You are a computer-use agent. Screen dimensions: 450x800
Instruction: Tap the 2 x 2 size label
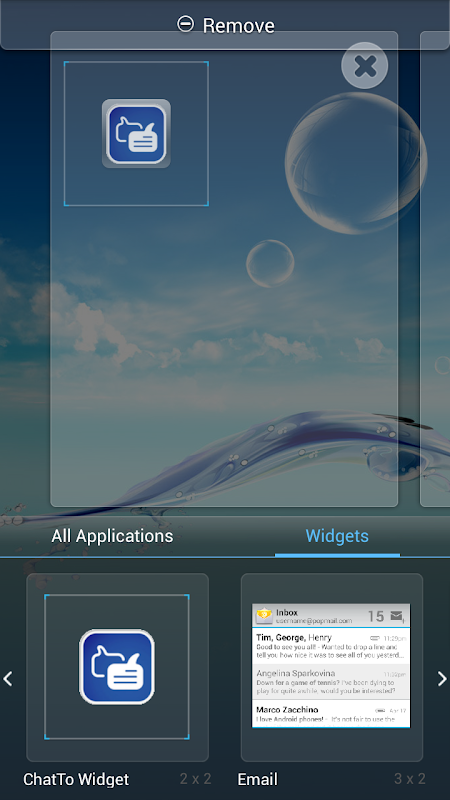195,779
